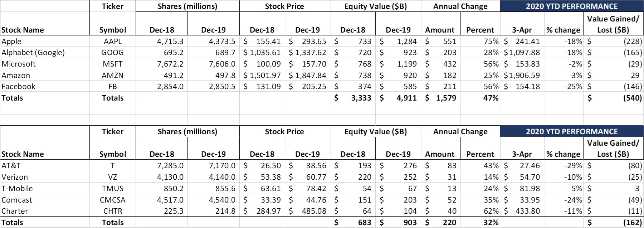Click the 47% total annual change cell
The width and height of the screenshot is (644, 228).
pyautogui.click(x=491, y=98)
